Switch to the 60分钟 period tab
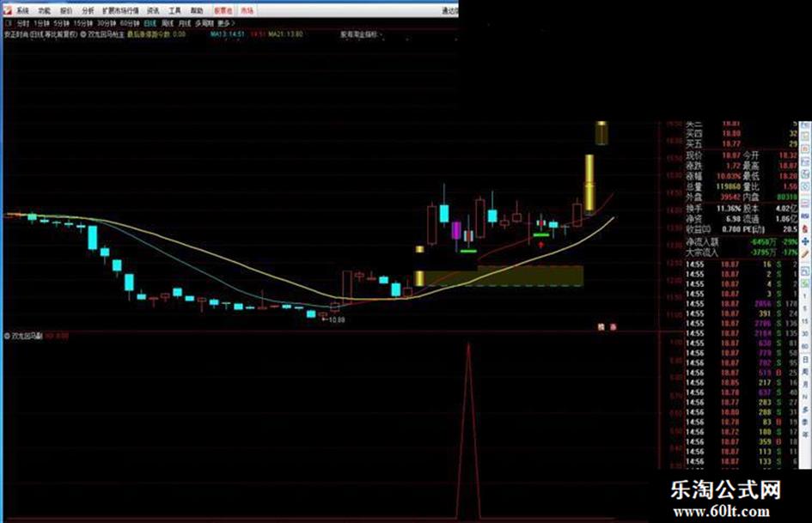 pyautogui.click(x=130, y=23)
